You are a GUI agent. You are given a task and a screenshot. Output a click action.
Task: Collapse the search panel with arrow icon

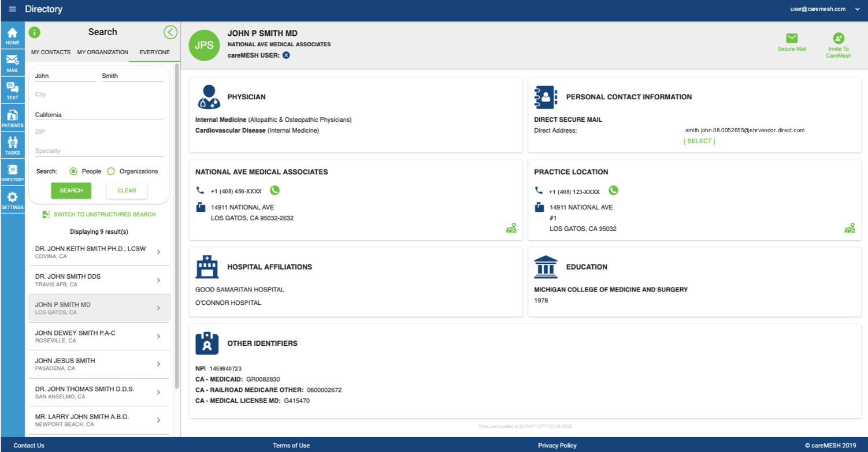coord(170,32)
